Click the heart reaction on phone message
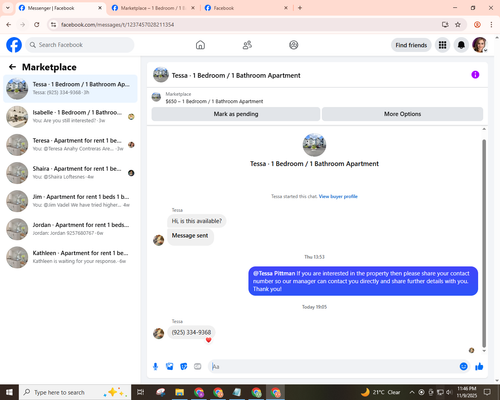This screenshot has width=500, height=400. coord(208,340)
